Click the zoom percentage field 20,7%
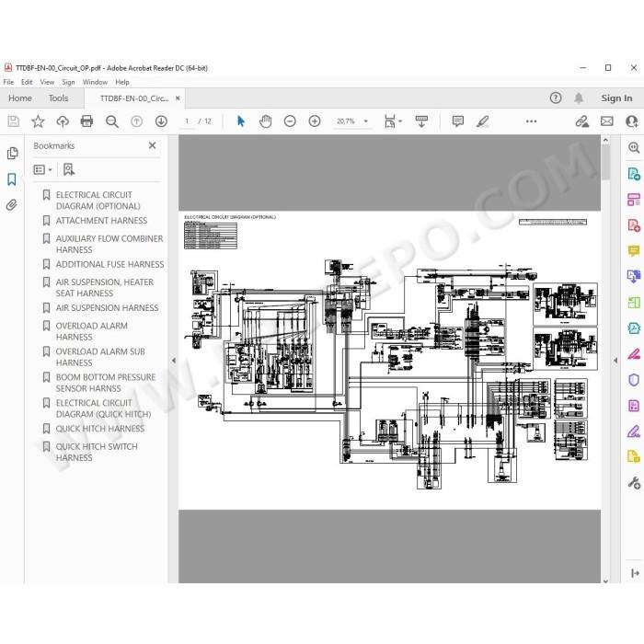The height and width of the screenshot is (644, 644). coord(345,121)
